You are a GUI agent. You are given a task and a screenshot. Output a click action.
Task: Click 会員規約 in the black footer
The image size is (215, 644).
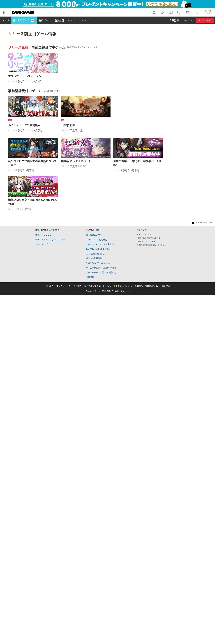[x=77, y=286]
